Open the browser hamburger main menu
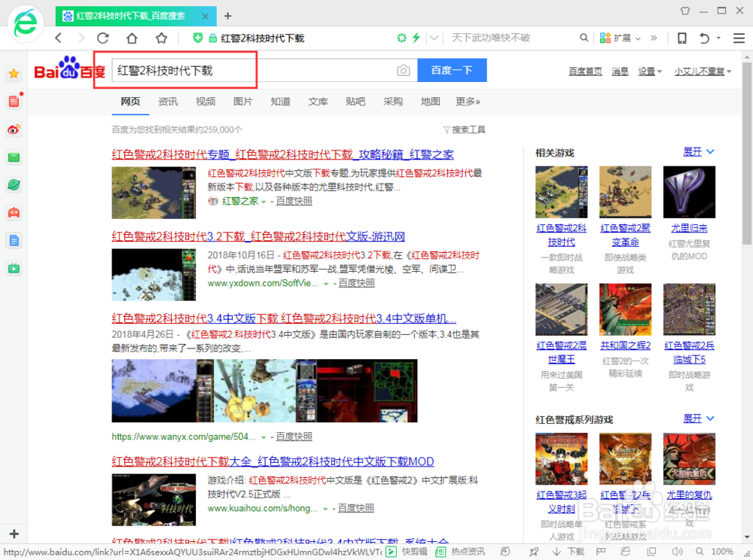The height and width of the screenshot is (560, 753). (739, 38)
